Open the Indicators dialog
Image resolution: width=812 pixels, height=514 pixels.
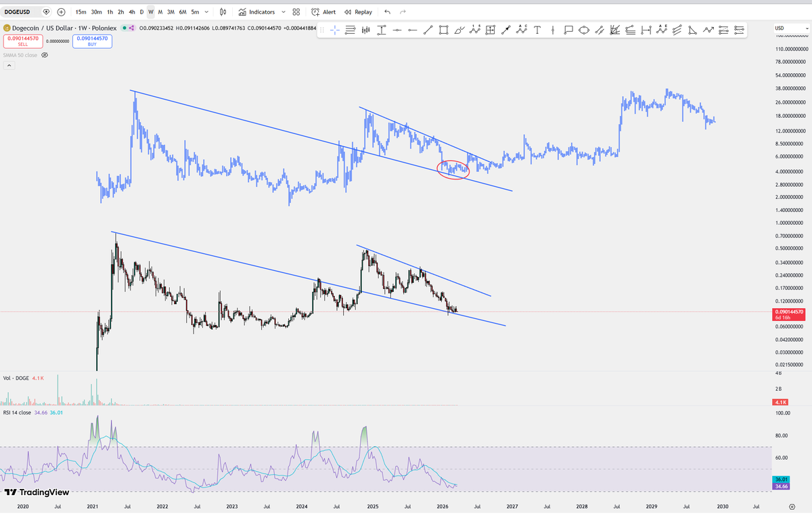click(x=257, y=12)
